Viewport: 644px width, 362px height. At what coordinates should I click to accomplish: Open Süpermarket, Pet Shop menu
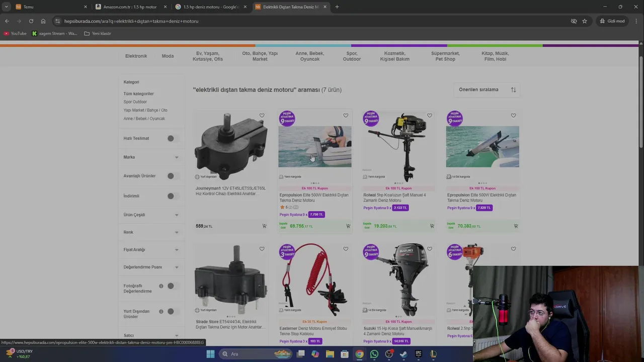(x=445, y=56)
